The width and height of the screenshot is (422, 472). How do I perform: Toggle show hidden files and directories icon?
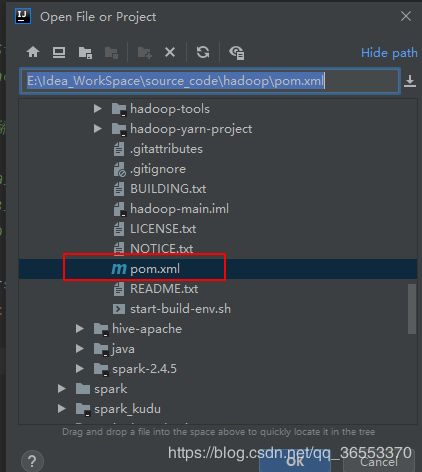point(237,53)
